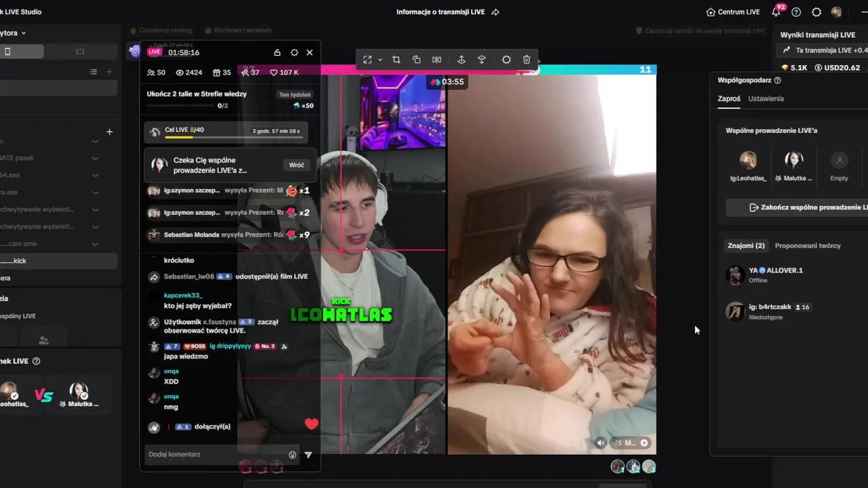Select the kick source row
This screenshot has width=868, height=488.
[58, 261]
